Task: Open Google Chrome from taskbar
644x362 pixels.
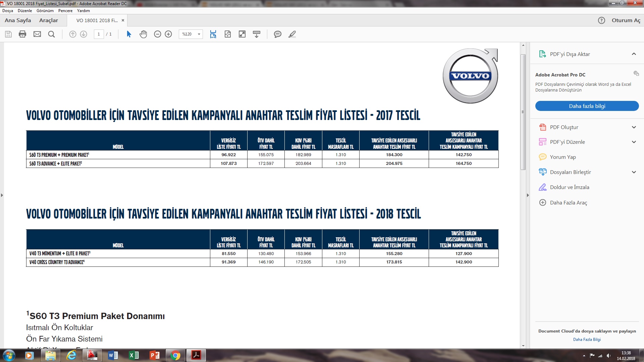Action: 175,355
